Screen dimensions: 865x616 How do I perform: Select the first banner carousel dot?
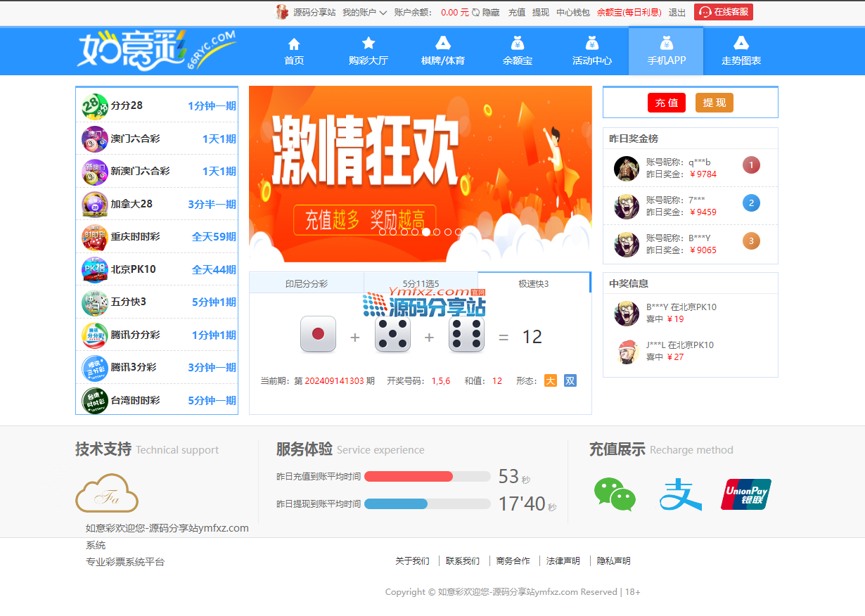[x=383, y=232]
